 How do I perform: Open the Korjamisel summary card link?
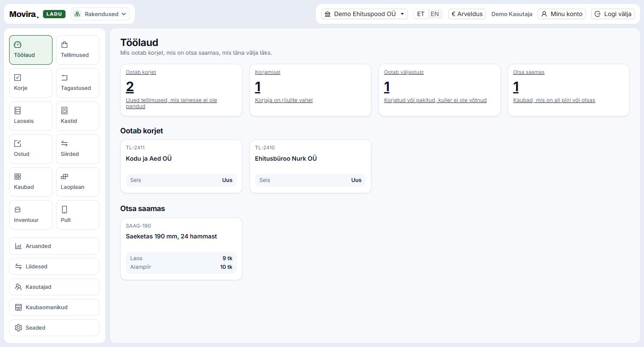tap(268, 72)
